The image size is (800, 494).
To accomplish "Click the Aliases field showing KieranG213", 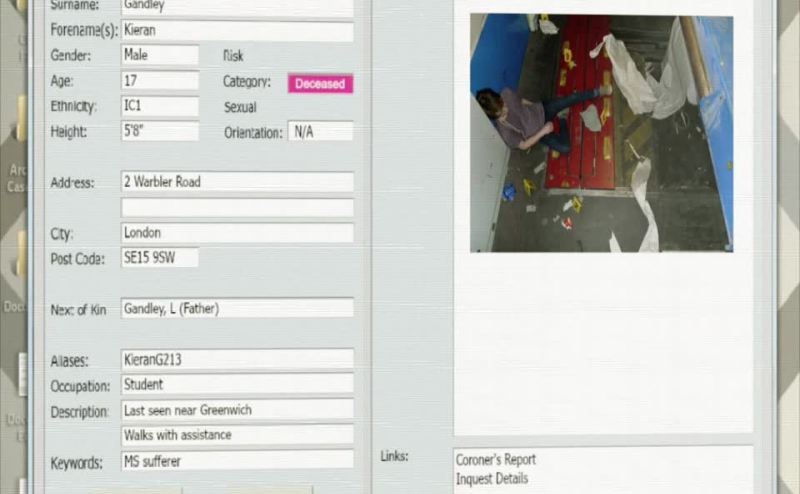I will (237, 359).
